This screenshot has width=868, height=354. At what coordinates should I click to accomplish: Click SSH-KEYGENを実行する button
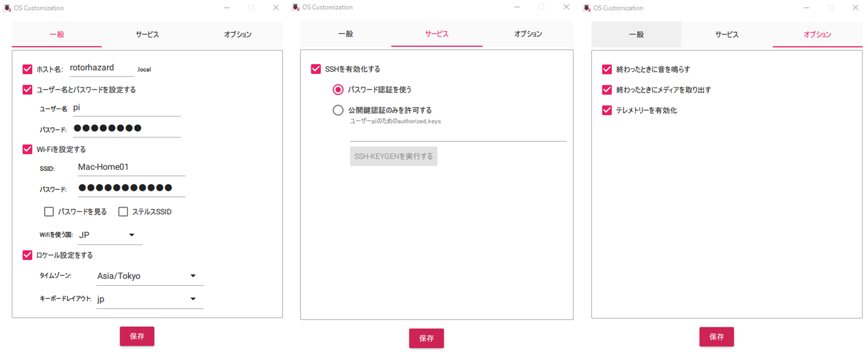click(394, 156)
